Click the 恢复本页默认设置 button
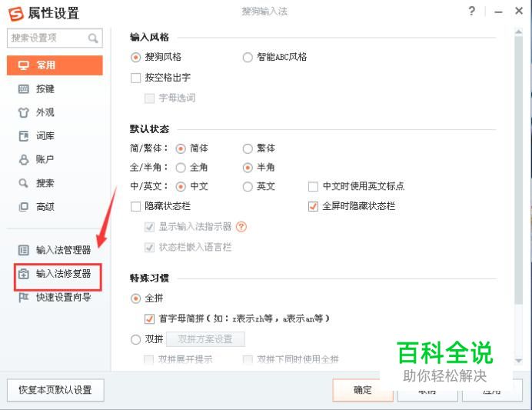The height and width of the screenshot is (410, 532). tap(55, 390)
